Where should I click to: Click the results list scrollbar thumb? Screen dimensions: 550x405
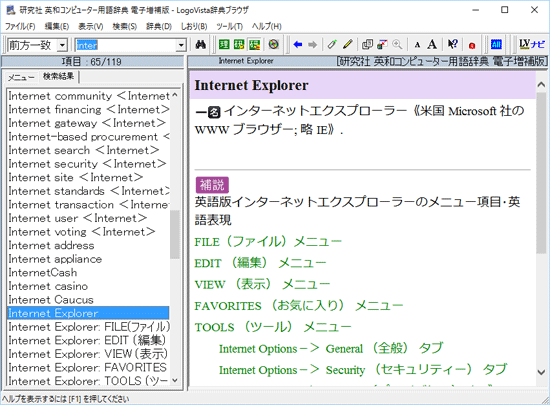pyautogui.click(x=175, y=235)
